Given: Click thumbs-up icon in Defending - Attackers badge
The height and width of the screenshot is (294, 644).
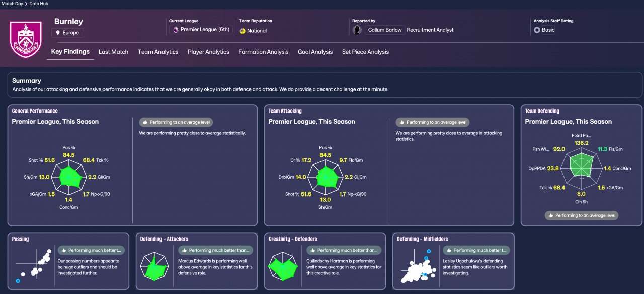Looking at the screenshot, I should click(x=185, y=250).
